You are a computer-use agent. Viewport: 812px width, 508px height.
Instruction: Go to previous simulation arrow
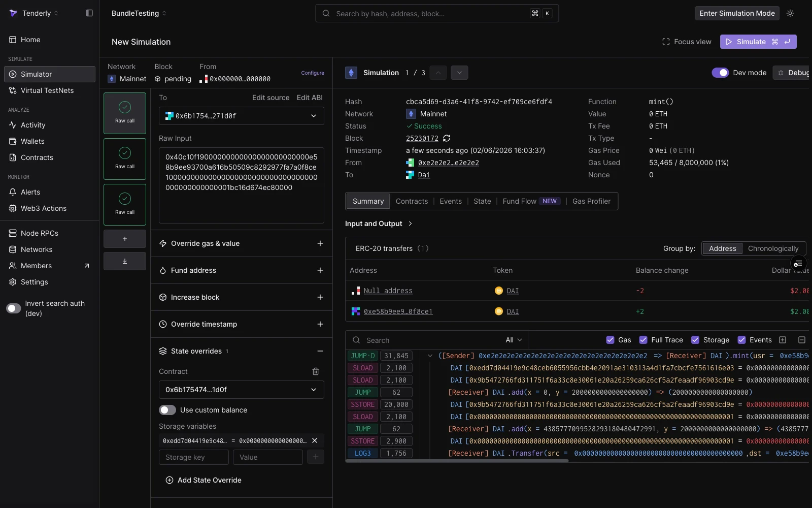point(438,73)
